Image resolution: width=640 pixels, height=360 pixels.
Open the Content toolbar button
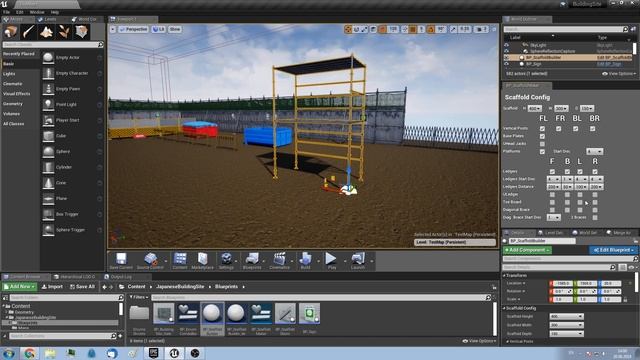(180, 261)
